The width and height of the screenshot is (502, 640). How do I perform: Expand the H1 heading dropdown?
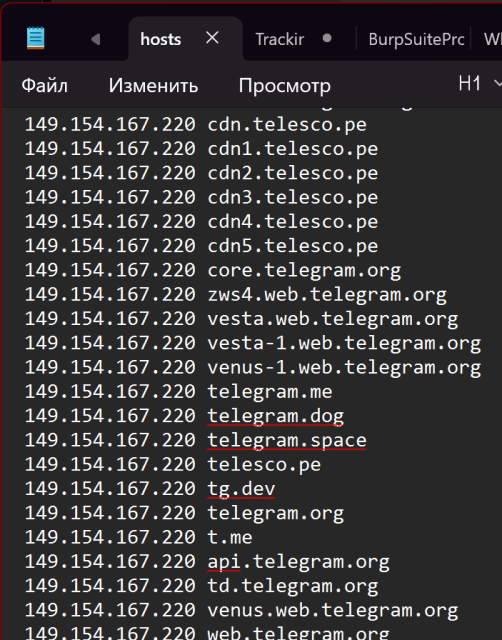point(479,83)
